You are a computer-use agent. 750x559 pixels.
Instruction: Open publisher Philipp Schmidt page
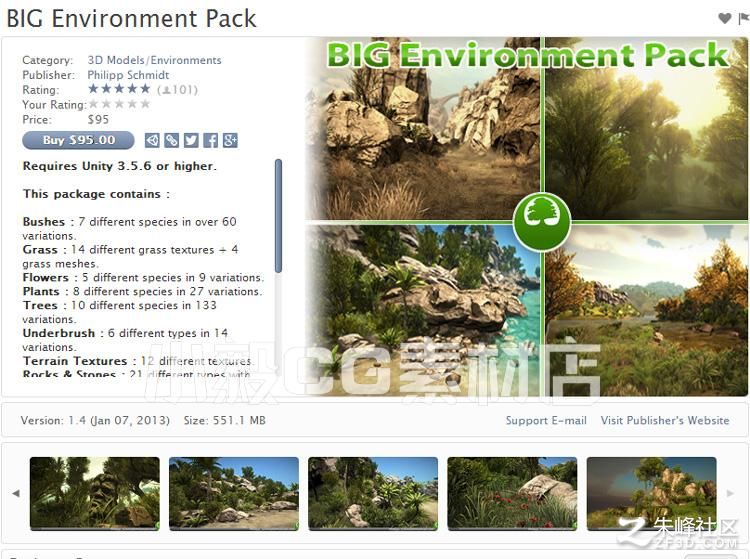pos(128,75)
